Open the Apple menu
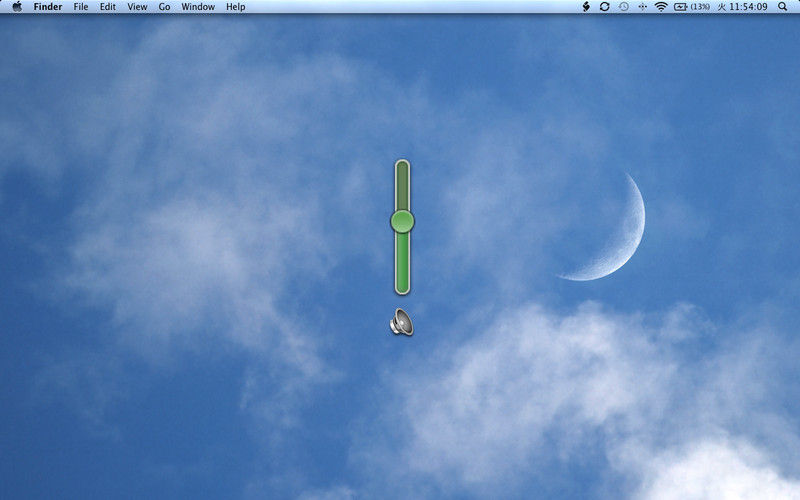 (17, 7)
